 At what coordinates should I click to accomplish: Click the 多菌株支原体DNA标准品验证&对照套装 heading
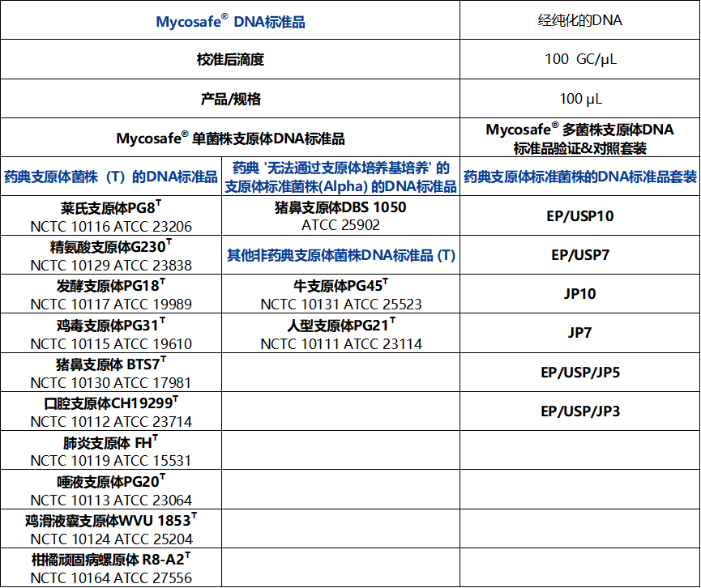tap(580, 138)
